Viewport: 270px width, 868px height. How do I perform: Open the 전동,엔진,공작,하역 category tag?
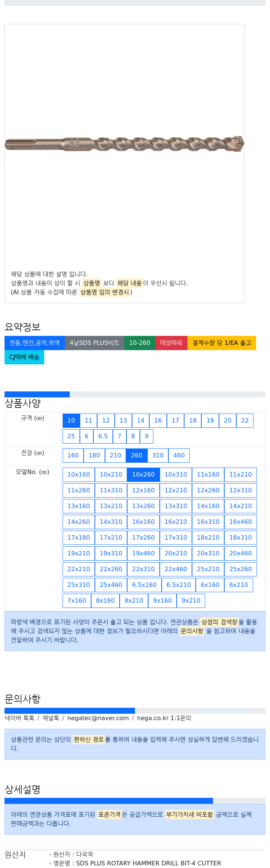tap(34, 343)
